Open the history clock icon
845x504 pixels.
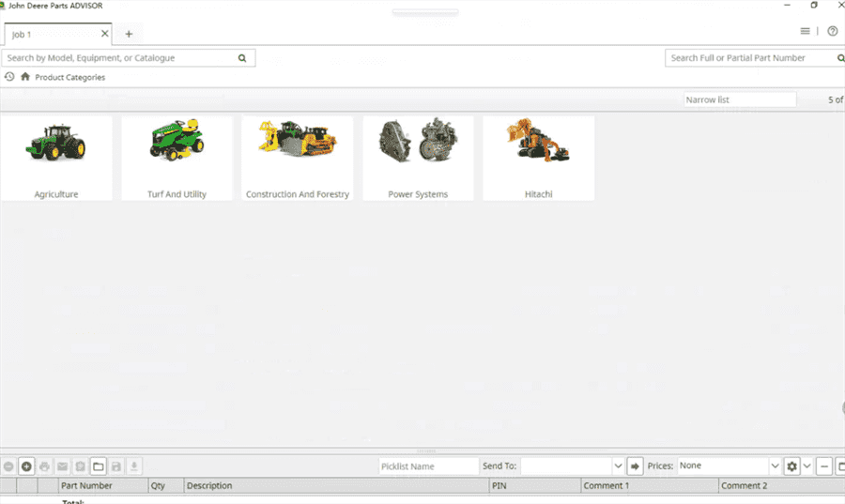tap(9, 77)
